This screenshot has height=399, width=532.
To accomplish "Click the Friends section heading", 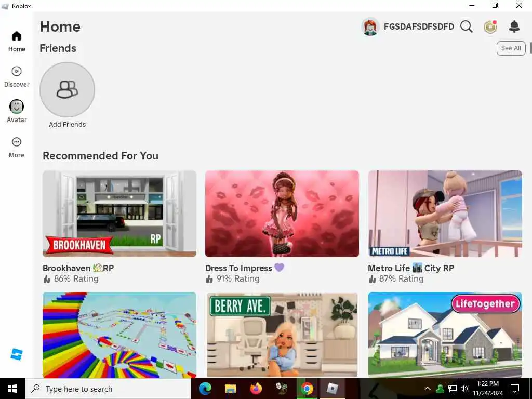I will click(x=58, y=48).
